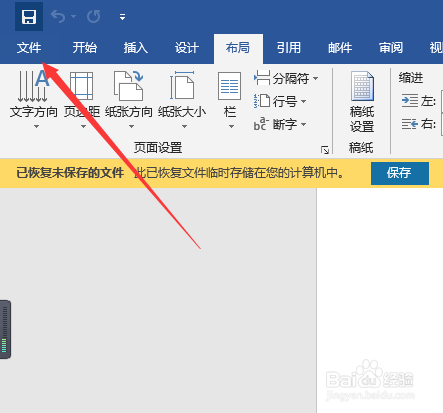Click the 纸张方向 orientation icon

click(129, 86)
